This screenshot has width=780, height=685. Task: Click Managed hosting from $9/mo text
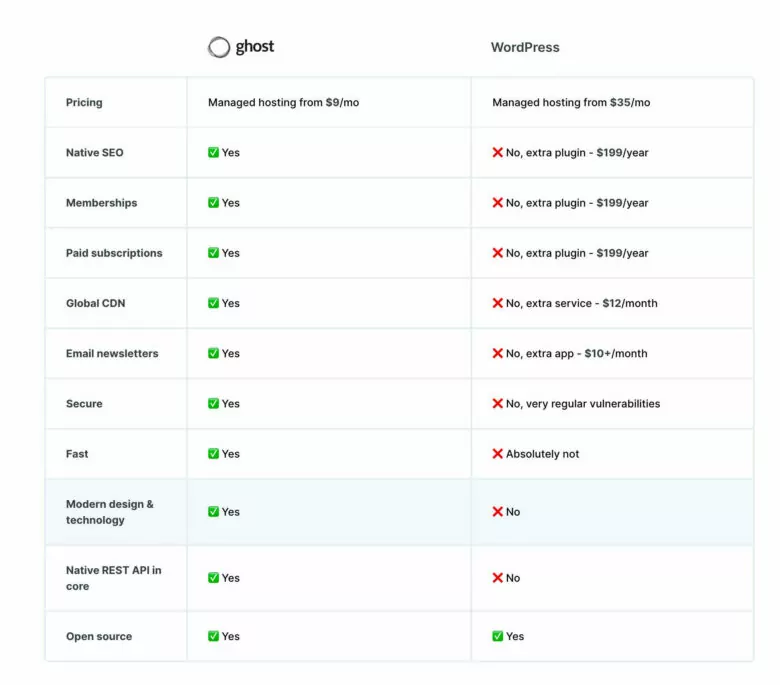click(283, 103)
